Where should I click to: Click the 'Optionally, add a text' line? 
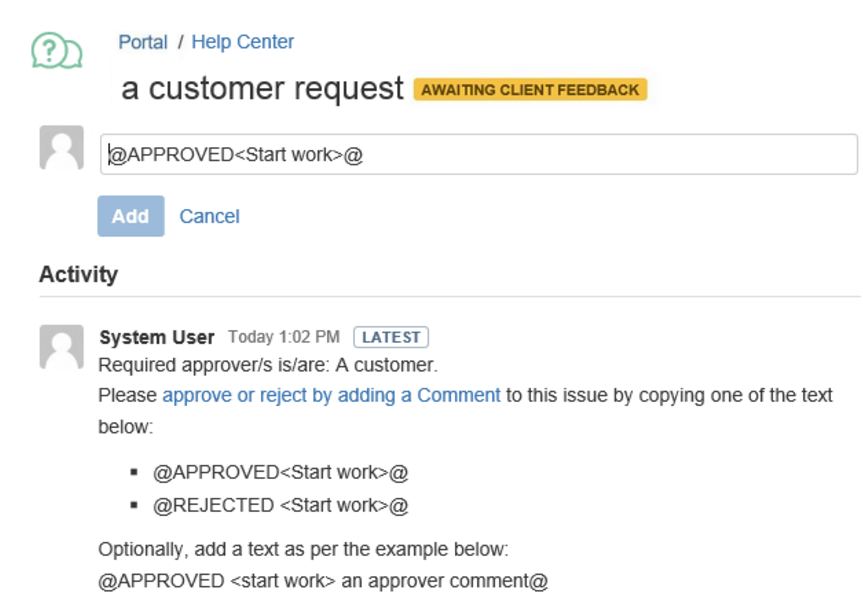click(x=303, y=549)
